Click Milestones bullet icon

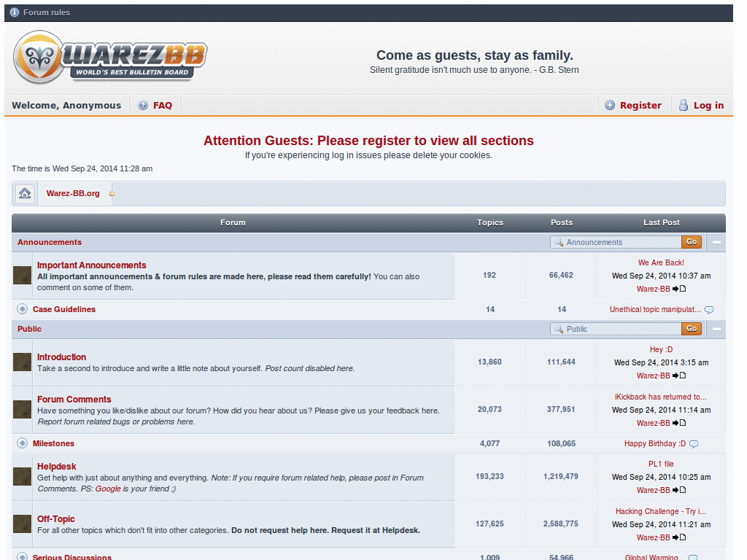(22, 443)
